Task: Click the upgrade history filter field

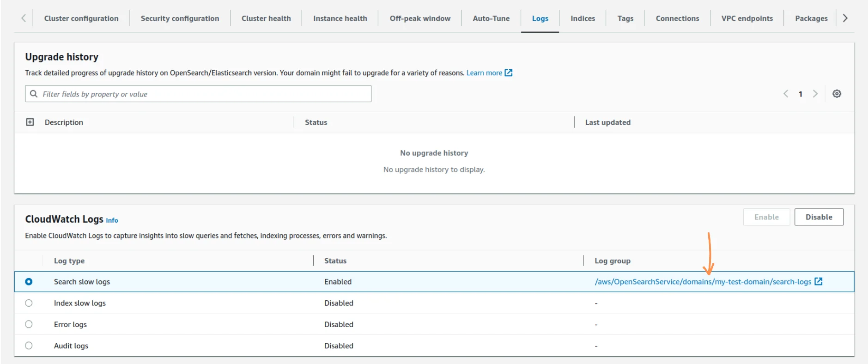Action: (x=203, y=94)
